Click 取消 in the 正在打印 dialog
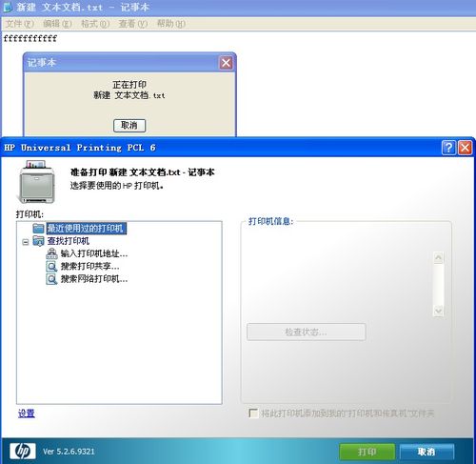 coord(129,126)
